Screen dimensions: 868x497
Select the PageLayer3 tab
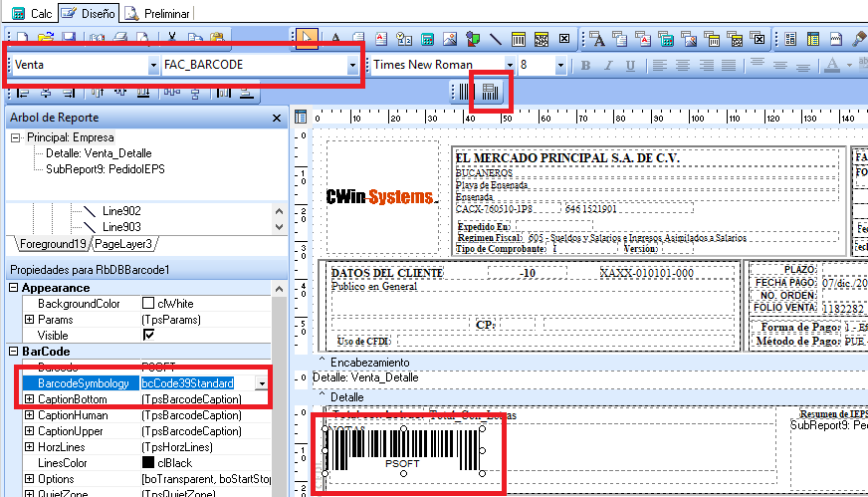tap(124, 244)
